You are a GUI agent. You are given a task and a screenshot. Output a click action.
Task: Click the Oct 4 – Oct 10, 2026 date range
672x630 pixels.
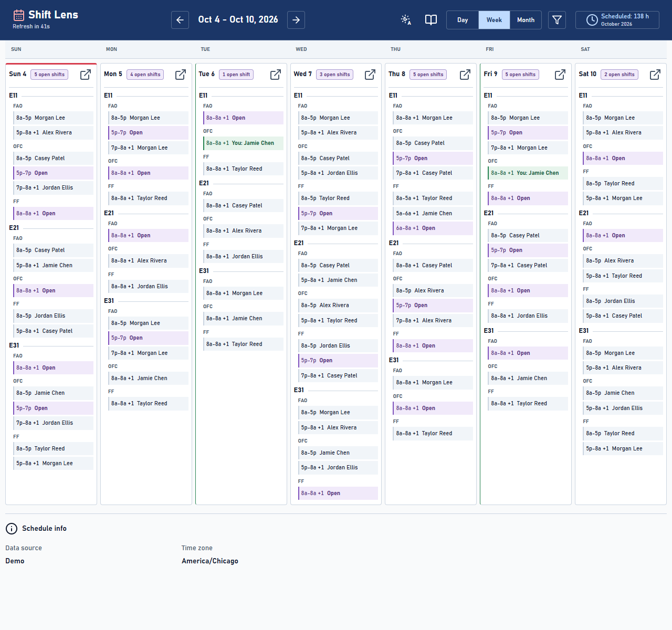click(x=238, y=20)
